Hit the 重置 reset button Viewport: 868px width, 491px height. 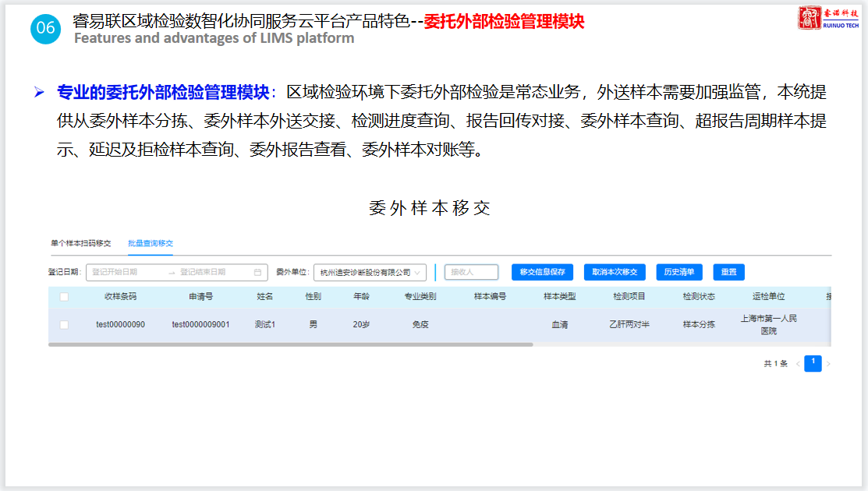point(728,272)
